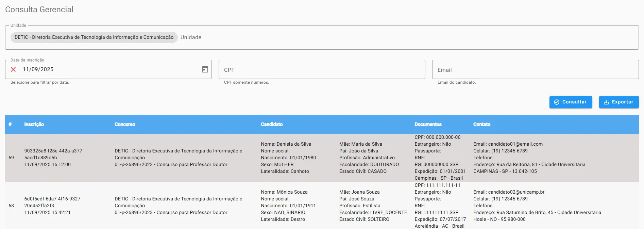Open the Unidade selection field
Screen dimensions: 644x229
click(x=408, y=37)
